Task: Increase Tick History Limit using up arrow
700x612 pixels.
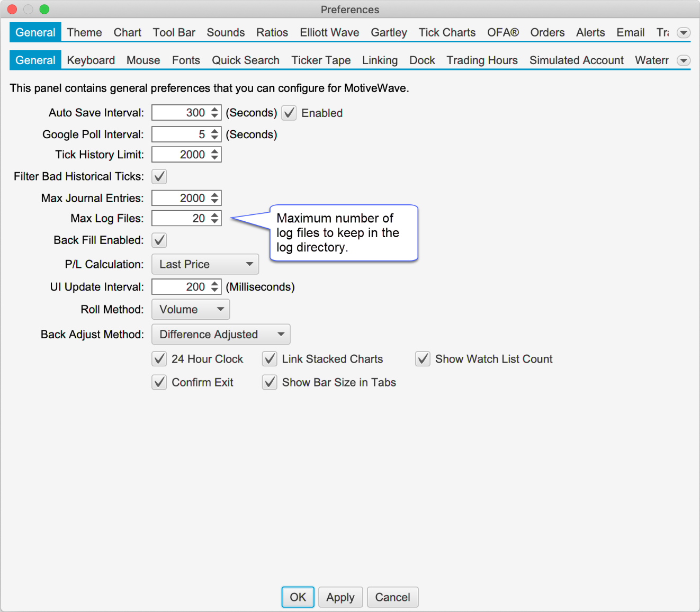Action: [x=214, y=151]
